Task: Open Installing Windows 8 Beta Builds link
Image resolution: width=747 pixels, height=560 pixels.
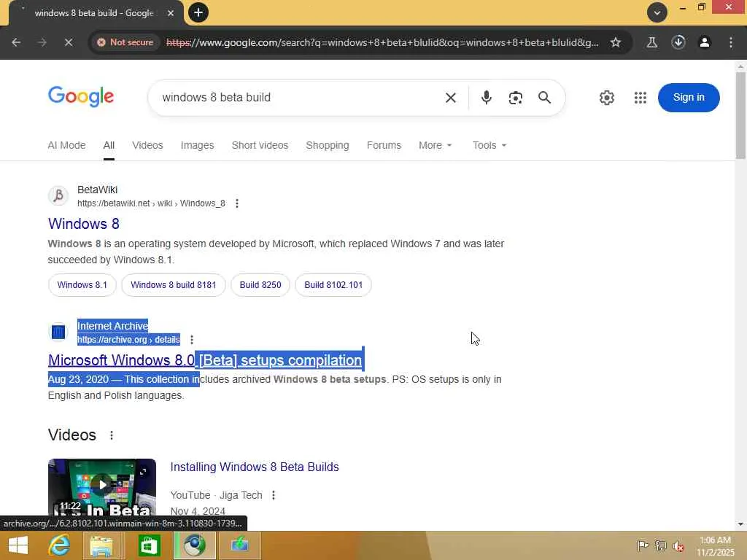Action: coord(255,467)
